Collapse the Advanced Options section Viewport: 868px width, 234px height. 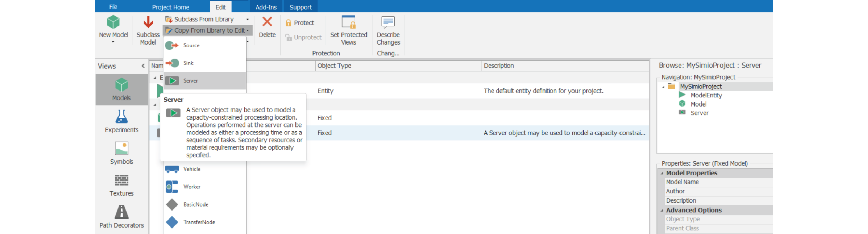662,210
